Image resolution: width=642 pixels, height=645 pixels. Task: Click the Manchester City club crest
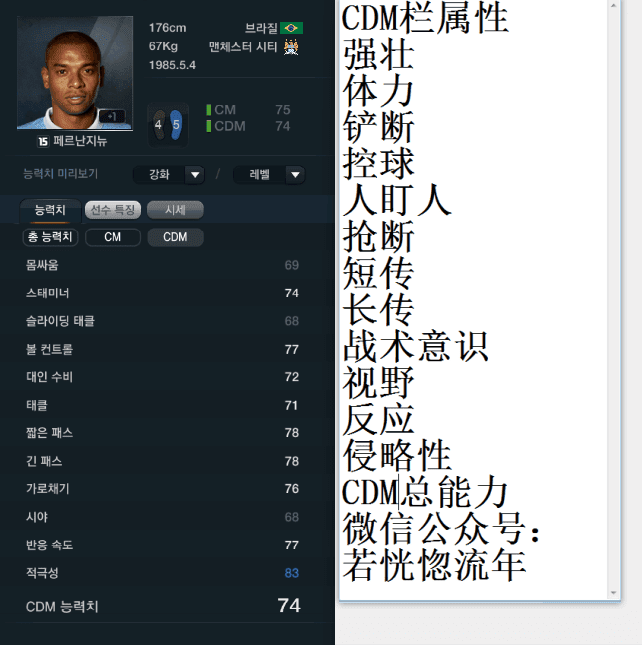pyautogui.click(x=291, y=47)
